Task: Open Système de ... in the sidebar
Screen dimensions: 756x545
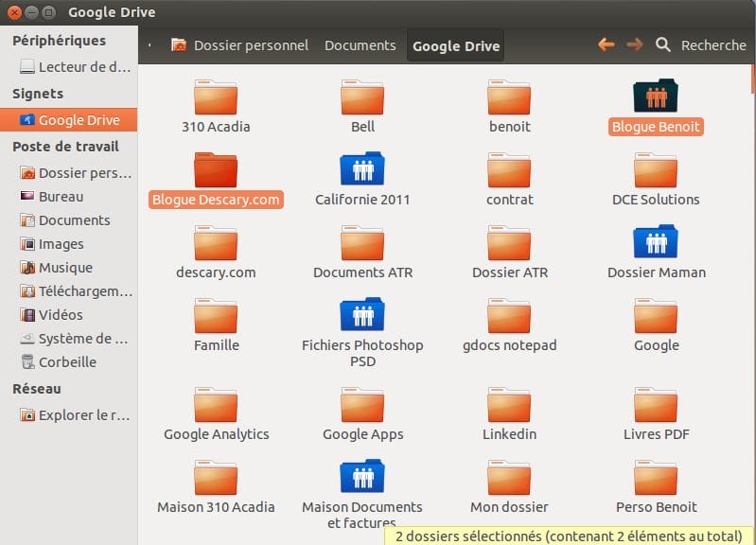Action: [69, 339]
